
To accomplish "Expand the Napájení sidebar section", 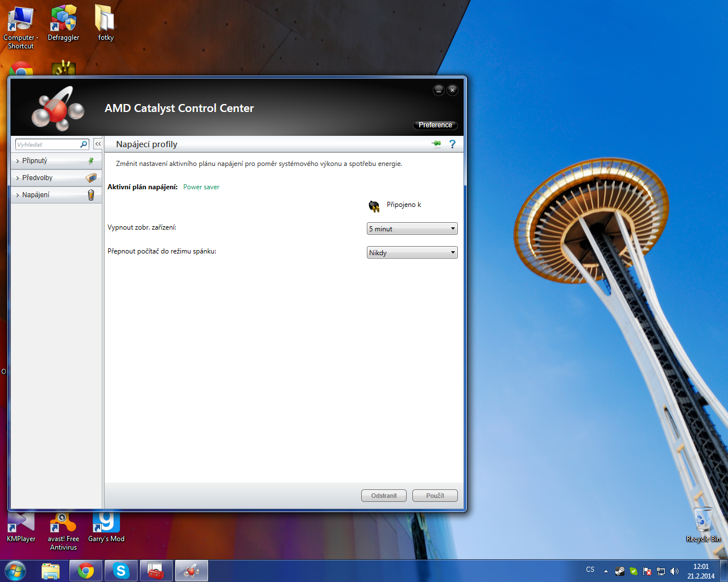I will (35, 195).
